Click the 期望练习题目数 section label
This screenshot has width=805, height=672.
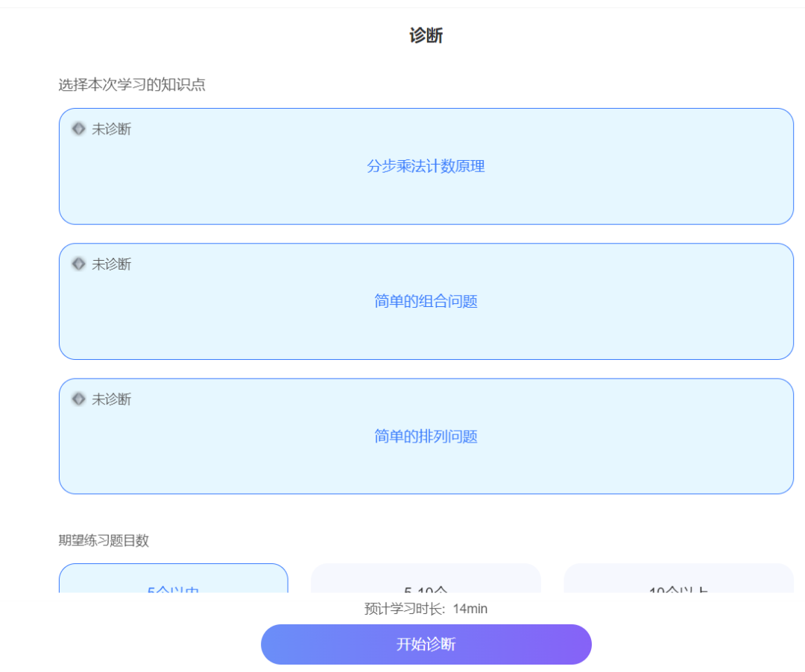click(x=104, y=540)
